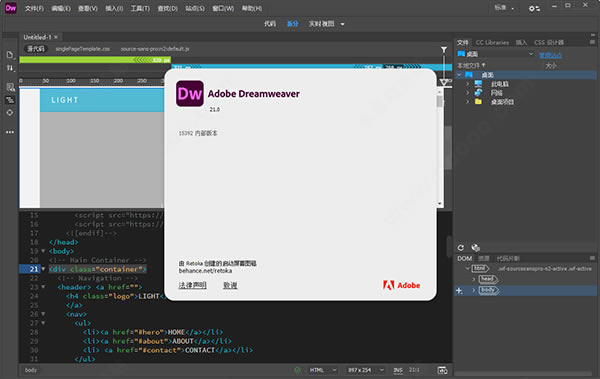This screenshot has height=379, width=600.
Task: Open the 文件(F) File menu
Action: [x=34, y=8]
